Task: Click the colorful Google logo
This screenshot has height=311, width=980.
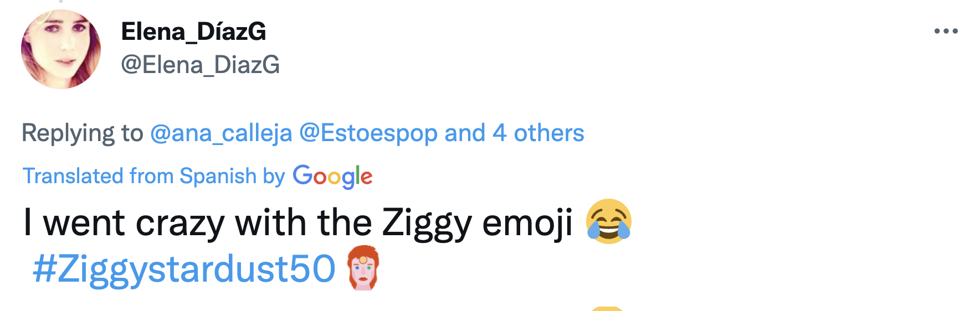Action: pos(332,177)
